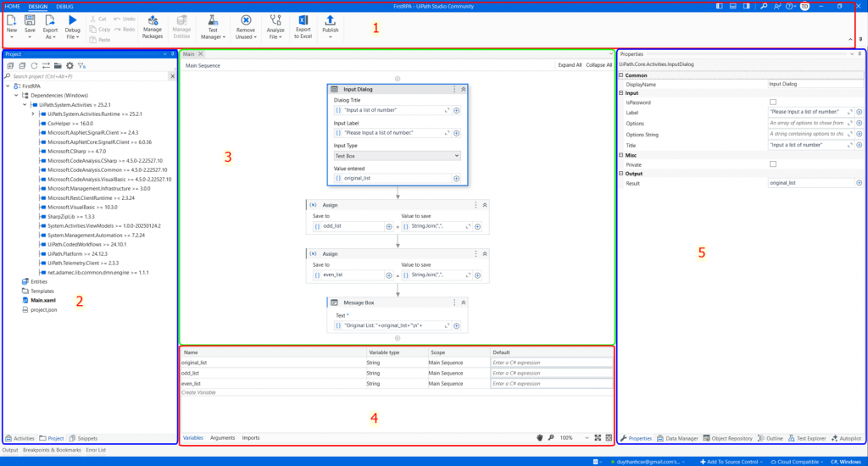Collapse the Common properties section
Viewport: 868px width, 466px height.
(621, 75)
